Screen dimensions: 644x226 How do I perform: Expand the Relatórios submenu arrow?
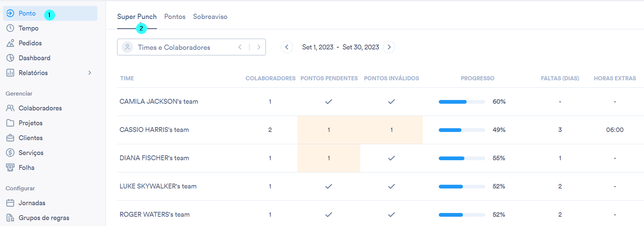[90, 73]
